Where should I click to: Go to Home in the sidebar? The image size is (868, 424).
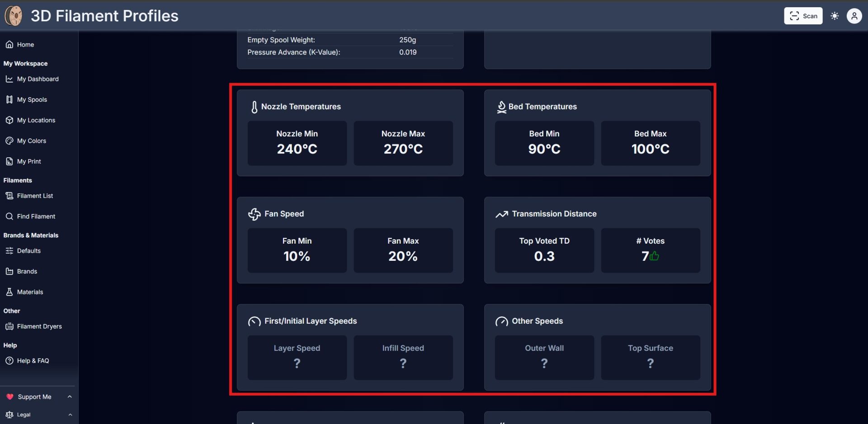pos(25,45)
